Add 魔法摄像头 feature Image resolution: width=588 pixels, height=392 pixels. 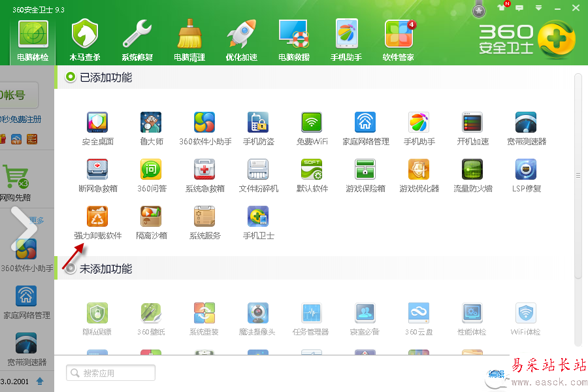(x=257, y=319)
